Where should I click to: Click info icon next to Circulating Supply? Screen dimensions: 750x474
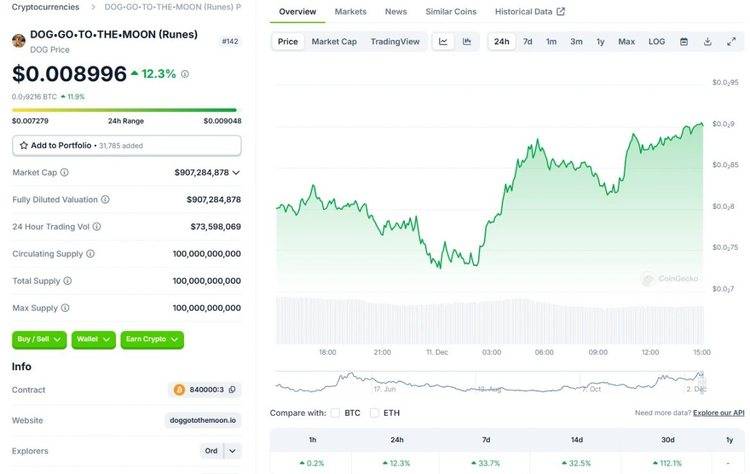pos(90,254)
